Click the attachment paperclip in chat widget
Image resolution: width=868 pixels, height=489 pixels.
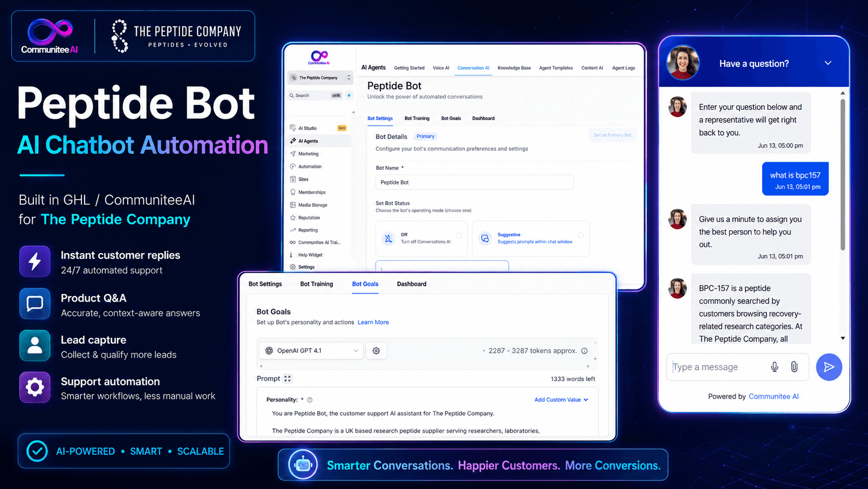794,367
